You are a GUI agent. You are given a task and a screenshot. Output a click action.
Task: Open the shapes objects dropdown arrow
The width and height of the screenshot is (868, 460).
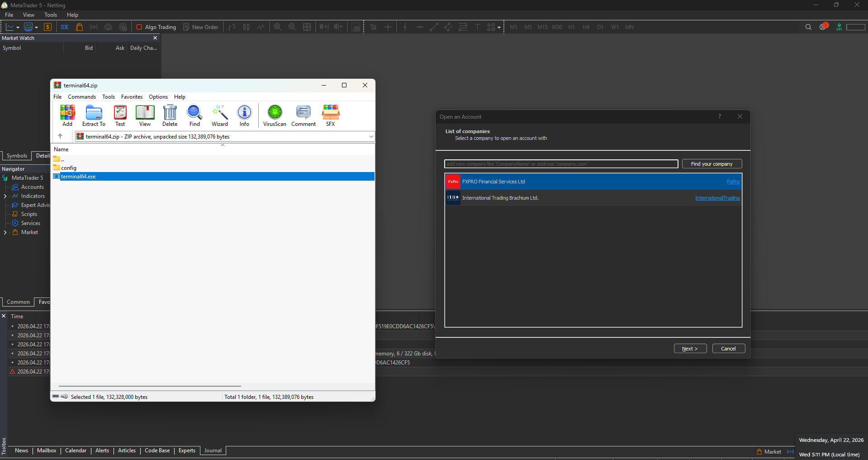(x=499, y=28)
